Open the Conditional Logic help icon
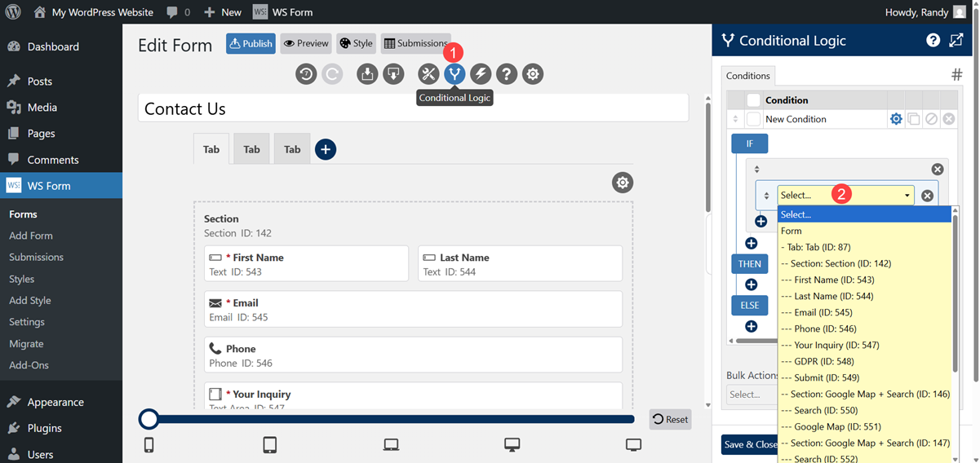The image size is (980, 463). pyautogui.click(x=933, y=41)
